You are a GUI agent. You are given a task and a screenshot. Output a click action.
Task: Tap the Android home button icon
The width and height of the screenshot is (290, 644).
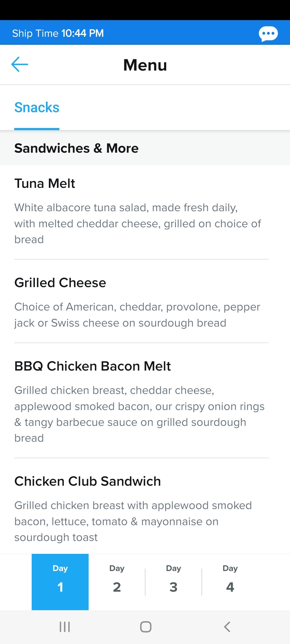click(146, 627)
